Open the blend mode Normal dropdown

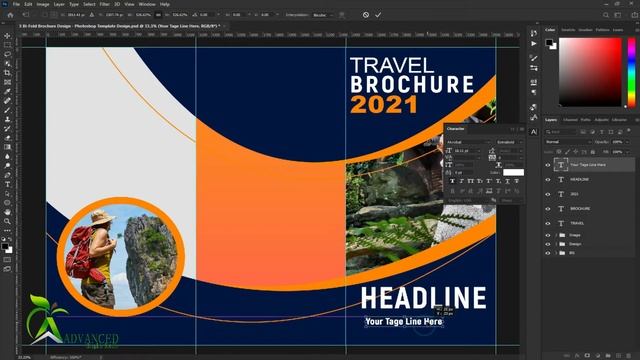pos(568,142)
